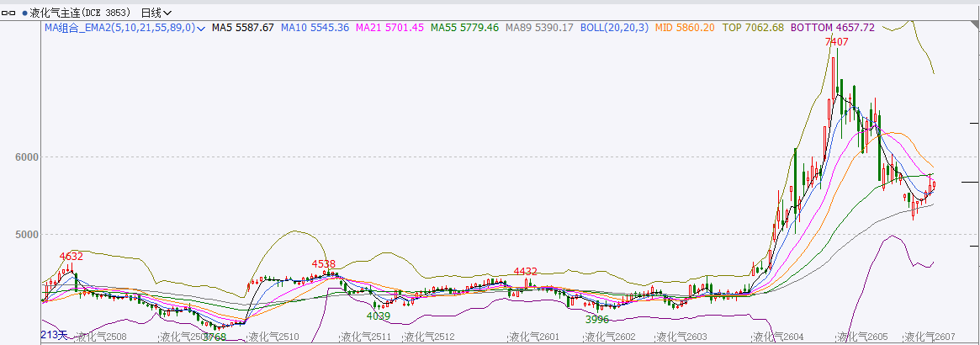Screen dimensions: 980x345
Task: Click the 液化气2601 contract marker on time axis
Action: click(534, 337)
